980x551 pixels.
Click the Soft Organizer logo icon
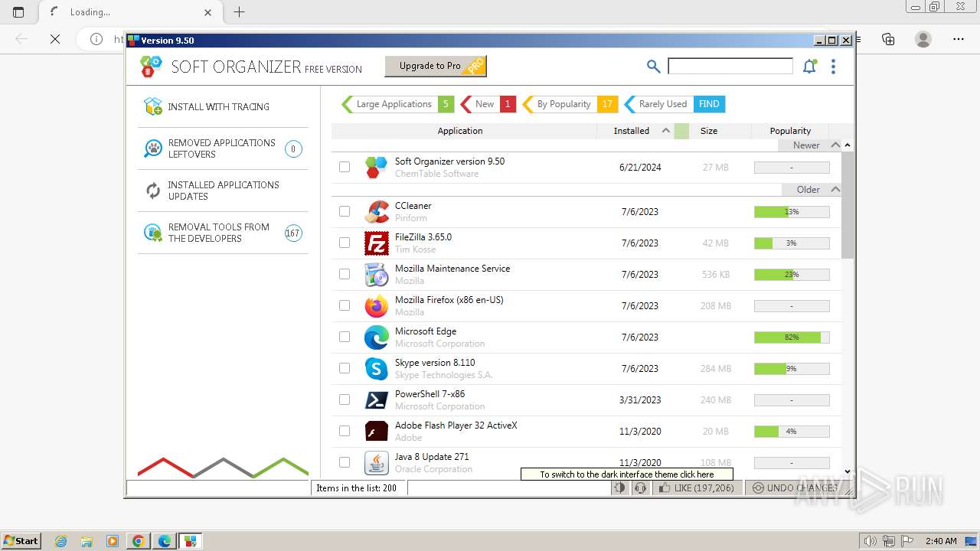pos(151,67)
